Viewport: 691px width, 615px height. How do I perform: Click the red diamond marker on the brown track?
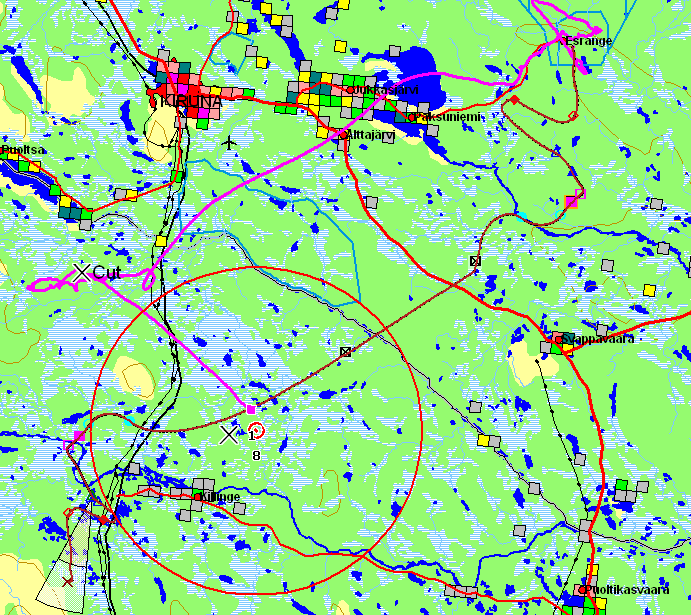pos(514,100)
